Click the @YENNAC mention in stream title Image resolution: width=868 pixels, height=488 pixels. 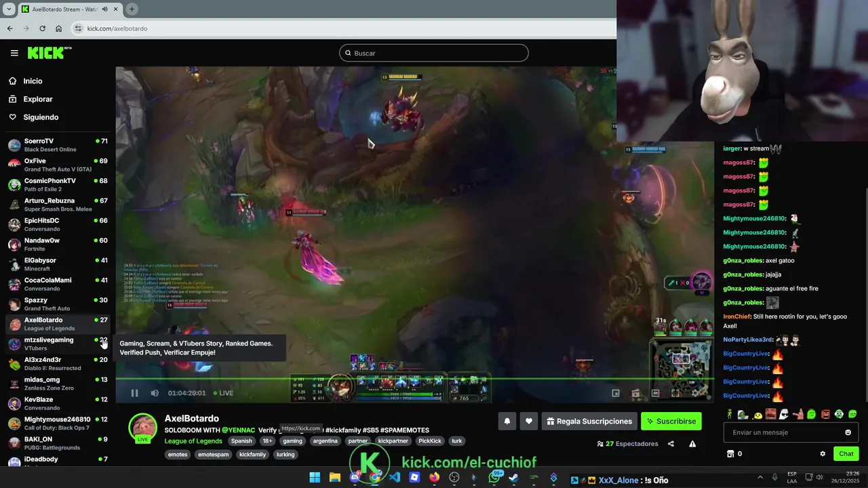tap(239, 430)
